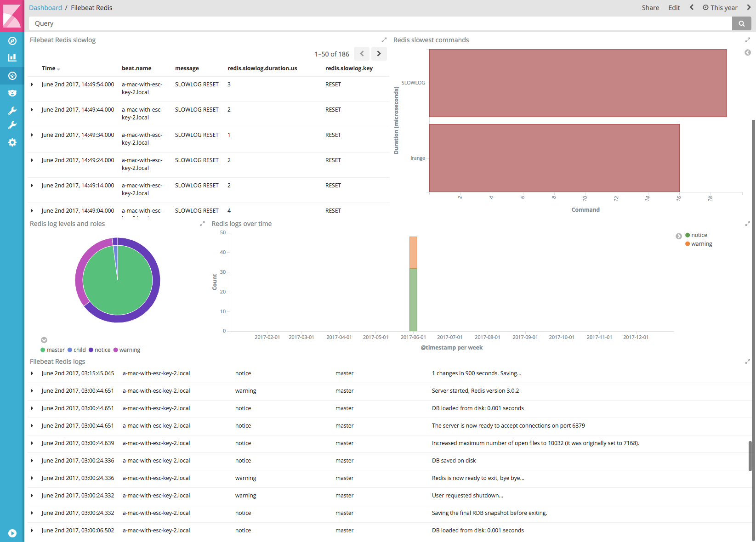This screenshot has width=756, height=542.
Task: Click the green notice segment of histogram bar
Action: [413, 299]
